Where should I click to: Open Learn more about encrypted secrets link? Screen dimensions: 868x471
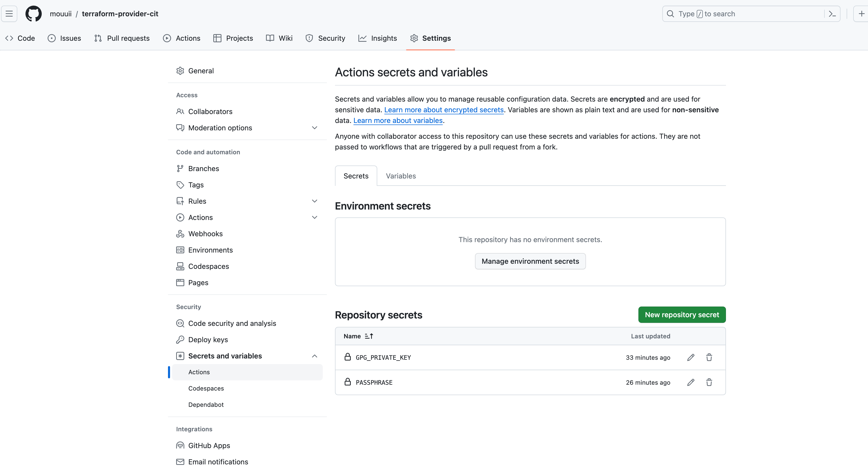pos(444,109)
